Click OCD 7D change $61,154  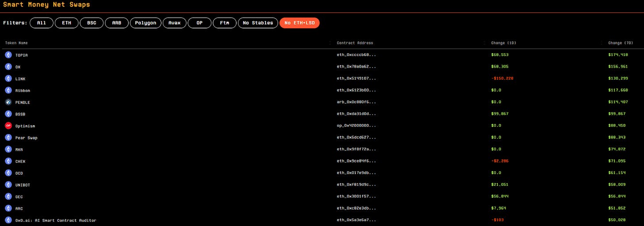[x=617, y=173]
